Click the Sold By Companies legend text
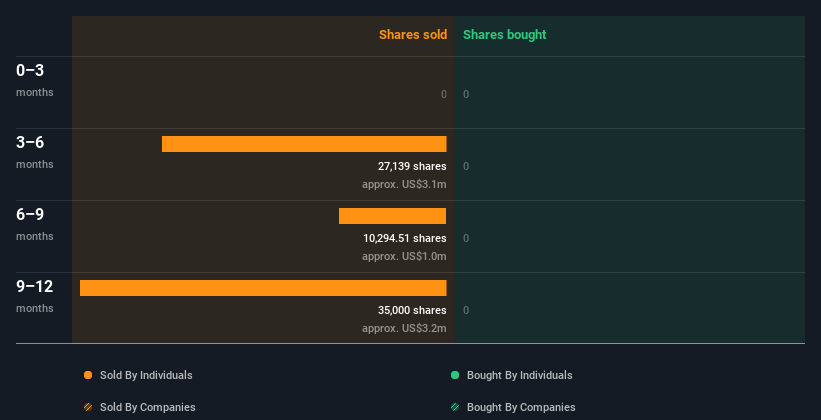The image size is (821, 420). click(x=148, y=407)
